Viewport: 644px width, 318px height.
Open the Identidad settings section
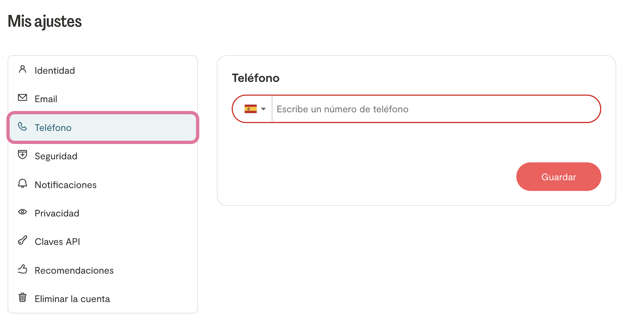[55, 71]
